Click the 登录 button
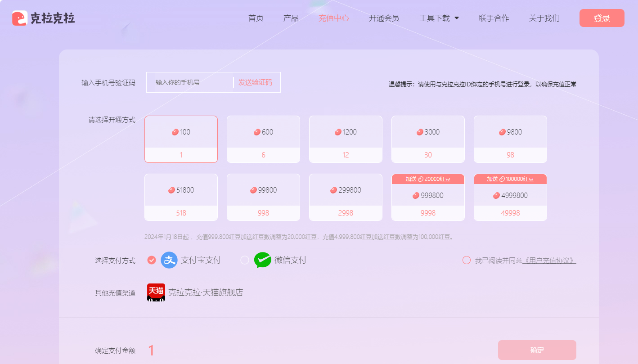This screenshot has height=364, width=638. (602, 18)
